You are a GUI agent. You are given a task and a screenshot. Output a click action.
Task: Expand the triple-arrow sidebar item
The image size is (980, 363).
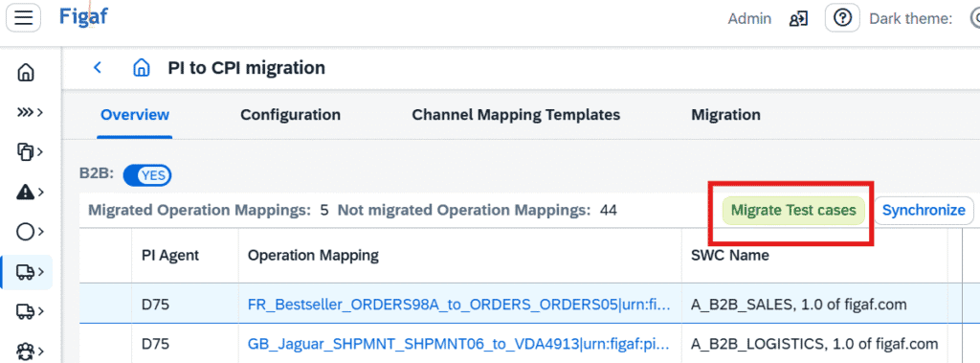click(x=30, y=113)
